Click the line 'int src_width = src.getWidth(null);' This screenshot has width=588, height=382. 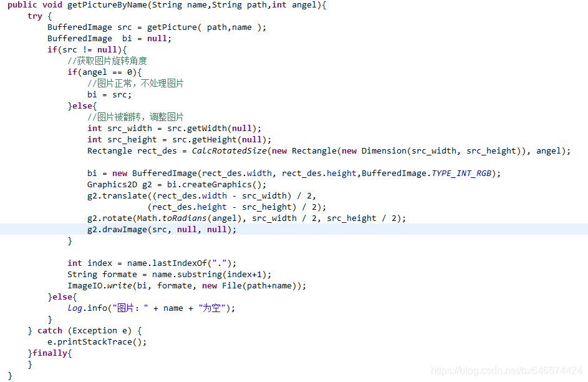coord(175,129)
